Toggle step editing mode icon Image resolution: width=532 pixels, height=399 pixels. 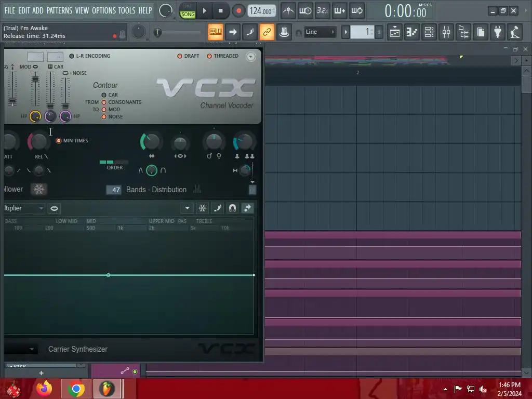click(250, 32)
